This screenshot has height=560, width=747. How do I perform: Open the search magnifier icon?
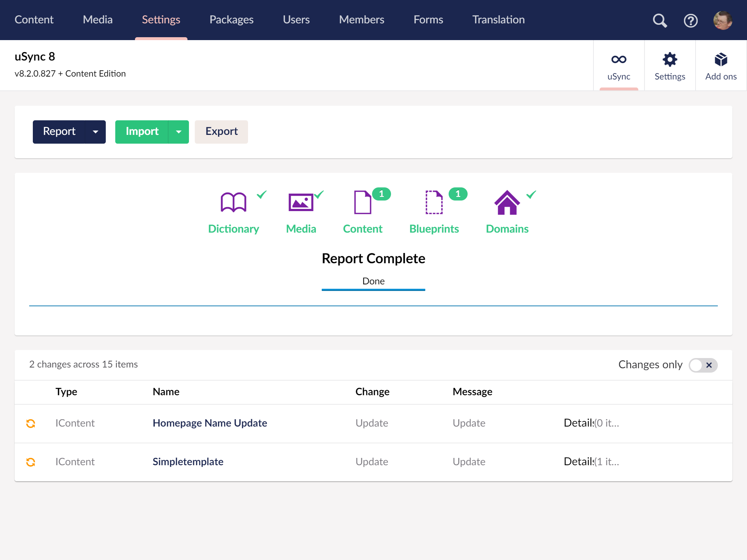click(659, 20)
